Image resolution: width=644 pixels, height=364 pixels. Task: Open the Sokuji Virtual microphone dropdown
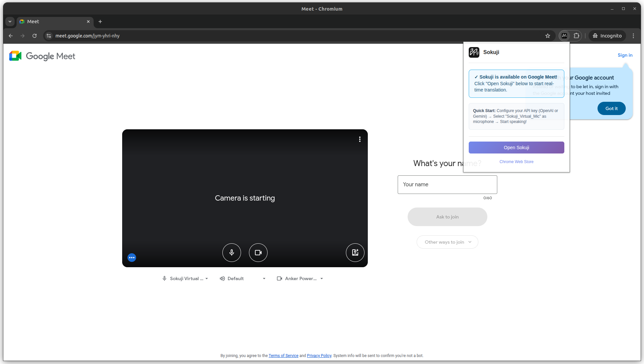click(x=185, y=278)
